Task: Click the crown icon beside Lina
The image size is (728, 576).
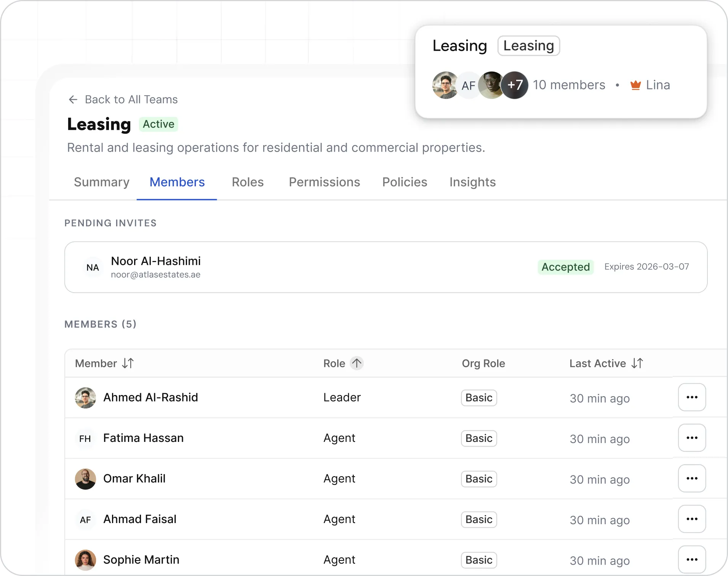Action: (635, 85)
